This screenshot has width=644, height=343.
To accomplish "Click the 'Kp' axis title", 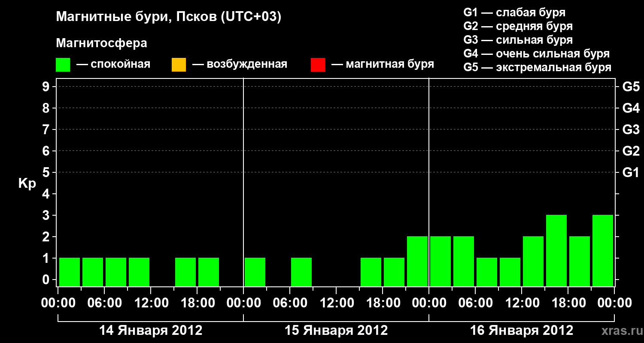I will (x=27, y=184).
